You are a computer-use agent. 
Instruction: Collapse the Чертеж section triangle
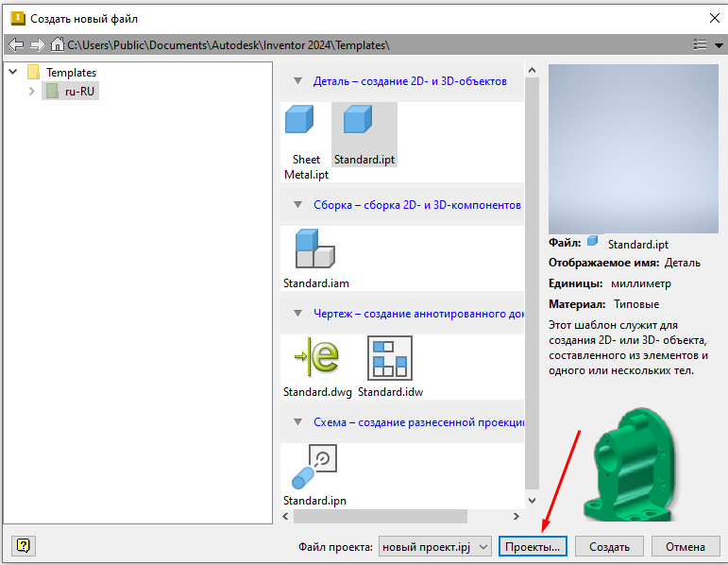tap(298, 313)
